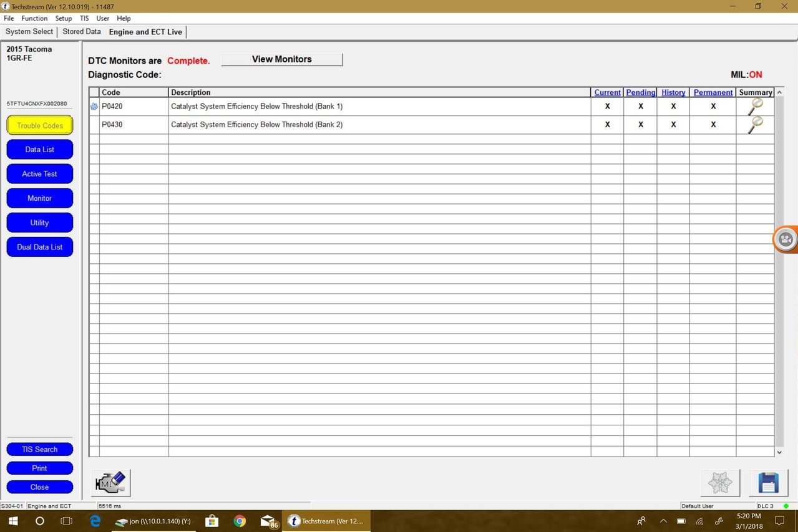Open the Setup menu
Screen dimensions: 798x532
[64, 19]
